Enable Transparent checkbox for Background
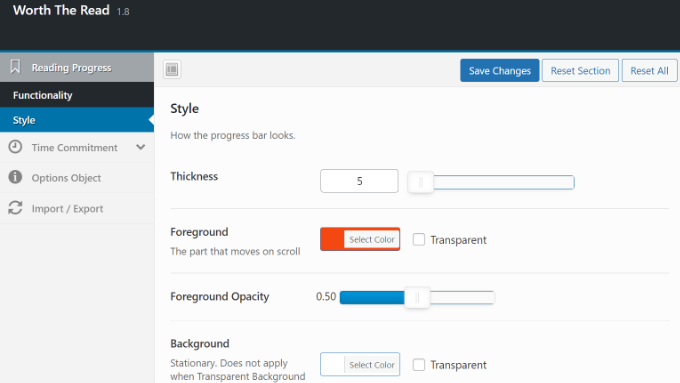 point(418,365)
